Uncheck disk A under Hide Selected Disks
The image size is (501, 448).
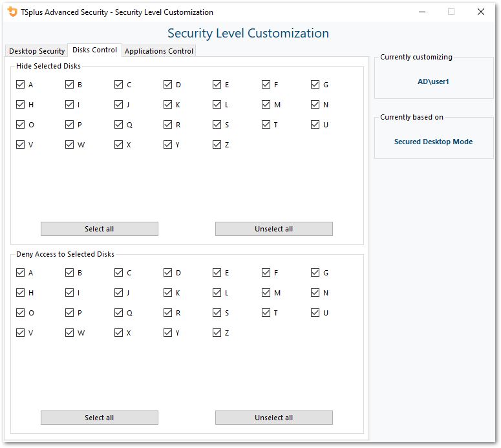click(x=21, y=85)
